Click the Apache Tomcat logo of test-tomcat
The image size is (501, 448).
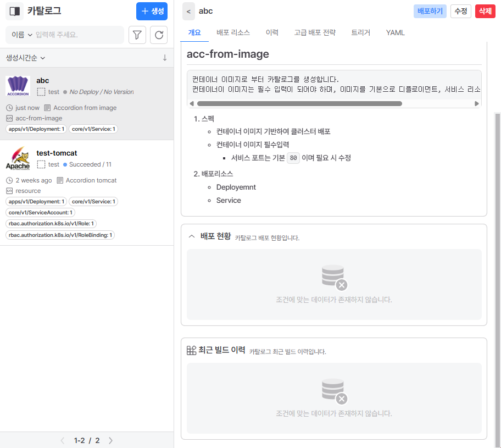[18, 158]
